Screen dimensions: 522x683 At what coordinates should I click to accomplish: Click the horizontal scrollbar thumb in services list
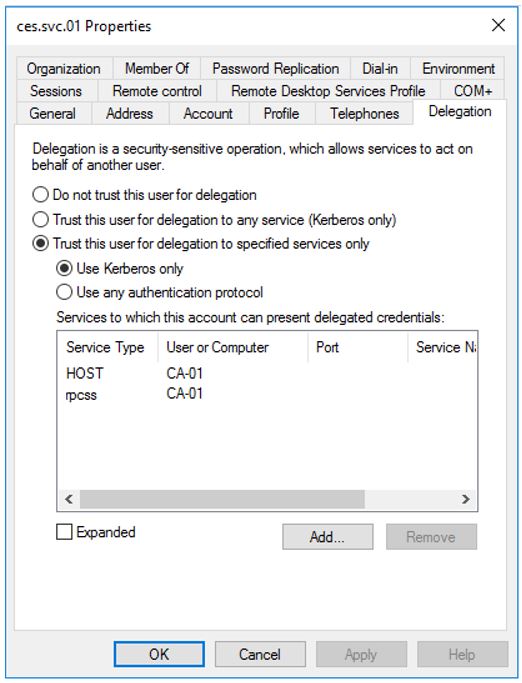click(x=222, y=499)
